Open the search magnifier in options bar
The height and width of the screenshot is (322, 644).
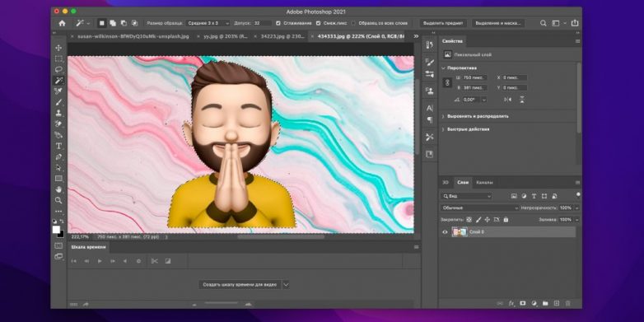coord(544,23)
